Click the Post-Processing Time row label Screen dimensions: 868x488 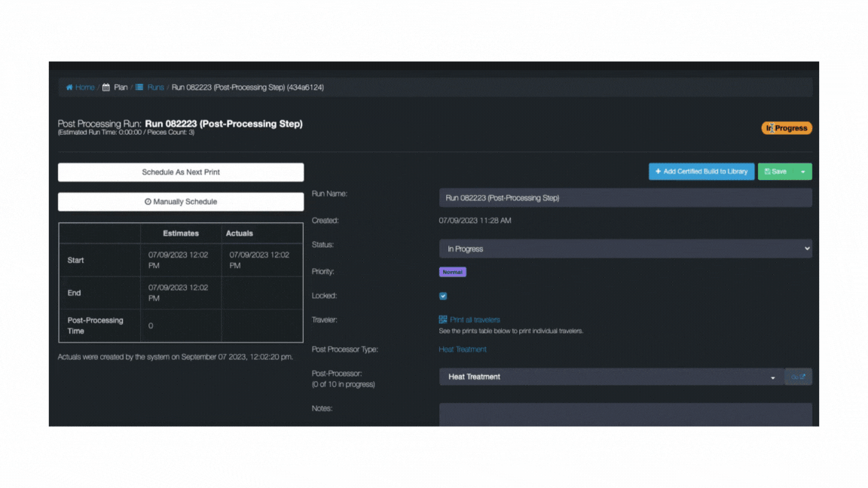(95, 326)
